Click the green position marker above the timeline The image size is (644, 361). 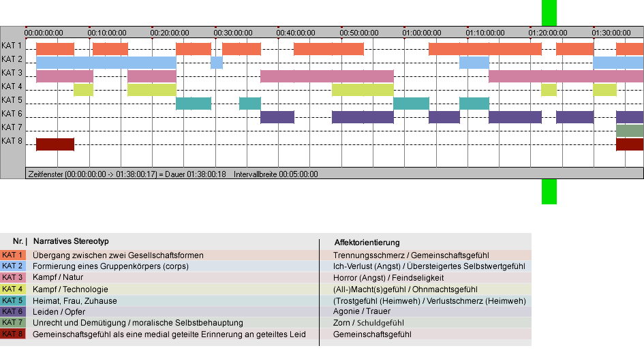click(549, 13)
